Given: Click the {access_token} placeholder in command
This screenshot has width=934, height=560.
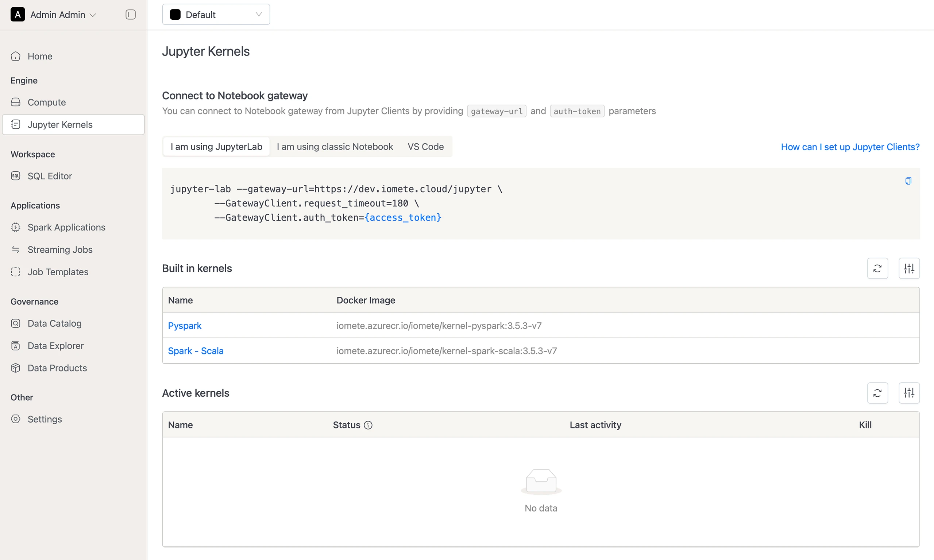Looking at the screenshot, I should click(x=403, y=218).
